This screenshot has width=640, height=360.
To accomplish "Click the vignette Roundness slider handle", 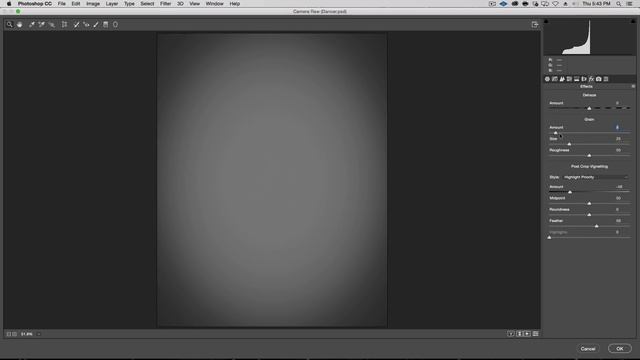I will [589, 215].
